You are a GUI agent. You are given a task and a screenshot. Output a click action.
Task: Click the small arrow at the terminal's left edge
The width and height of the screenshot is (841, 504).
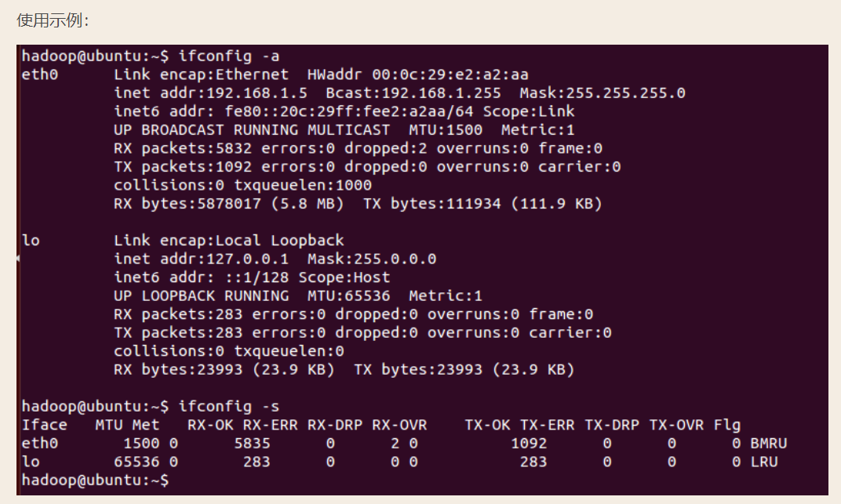click(x=18, y=256)
